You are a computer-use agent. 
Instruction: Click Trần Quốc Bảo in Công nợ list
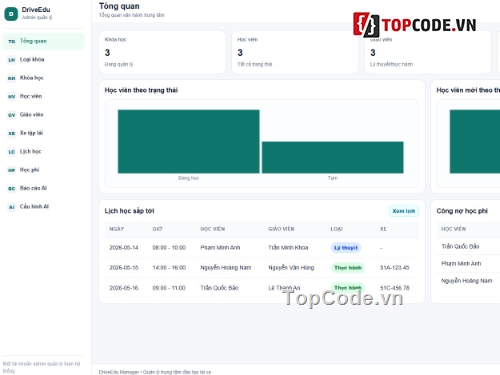pos(460,246)
